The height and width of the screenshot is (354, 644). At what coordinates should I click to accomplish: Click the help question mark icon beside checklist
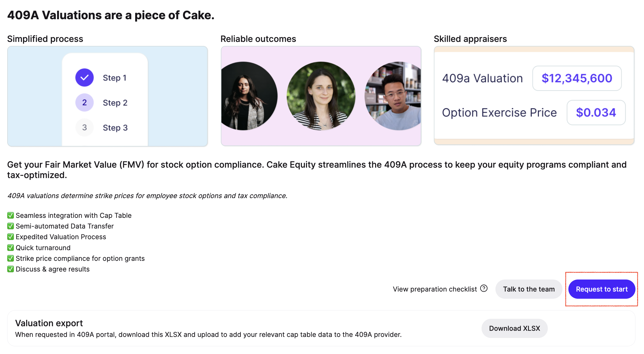pyautogui.click(x=484, y=289)
